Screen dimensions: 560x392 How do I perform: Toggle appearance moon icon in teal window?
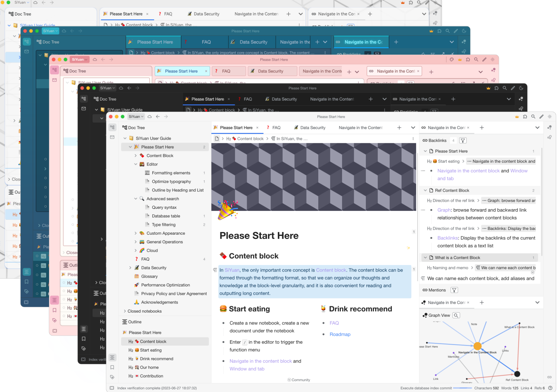(464, 31)
